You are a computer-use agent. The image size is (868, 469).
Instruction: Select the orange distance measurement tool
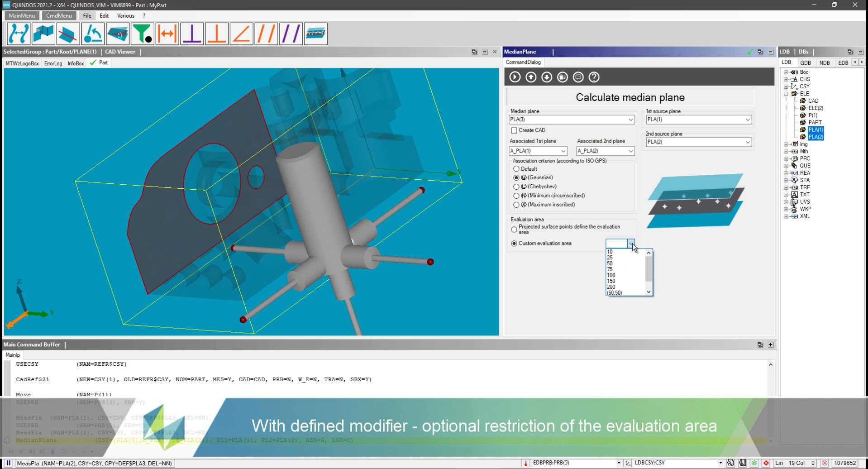[x=167, y=34]
